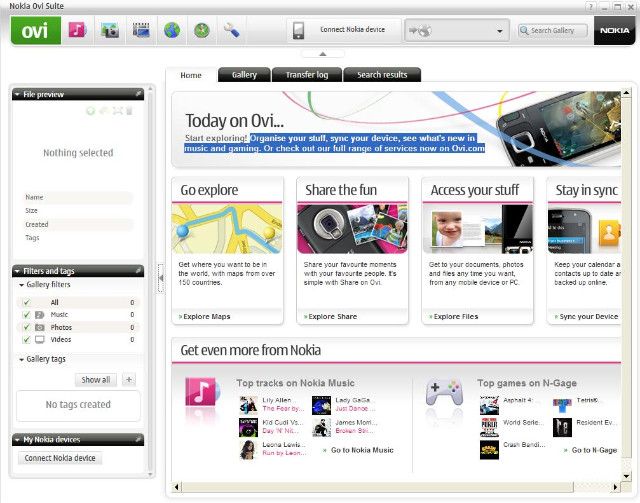The width and height of the screenshot is (640, 503).
Task: Click the pin icon on My Nokia devices header
Action: tap(138, 439)
